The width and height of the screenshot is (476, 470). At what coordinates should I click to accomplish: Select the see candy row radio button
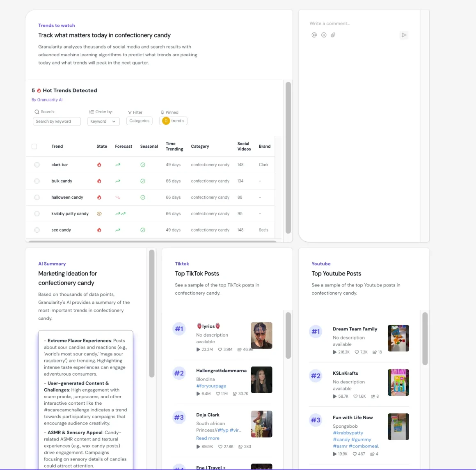(37, 230)
